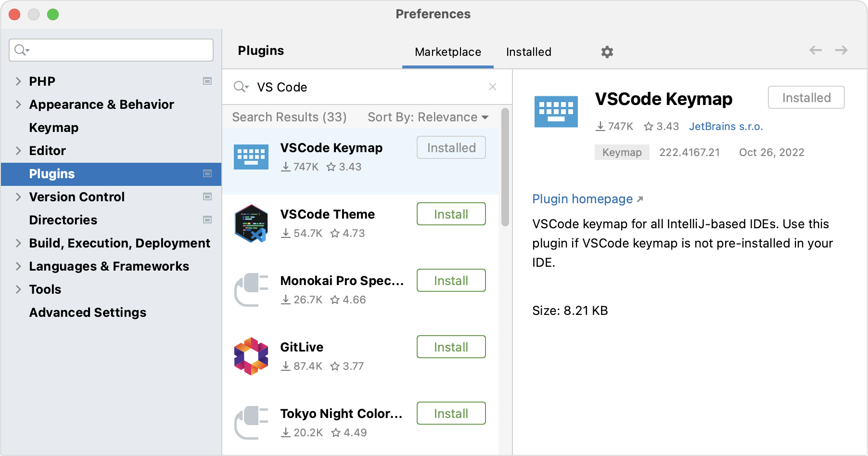Go back with the left arrow

[x=816, y=50]
